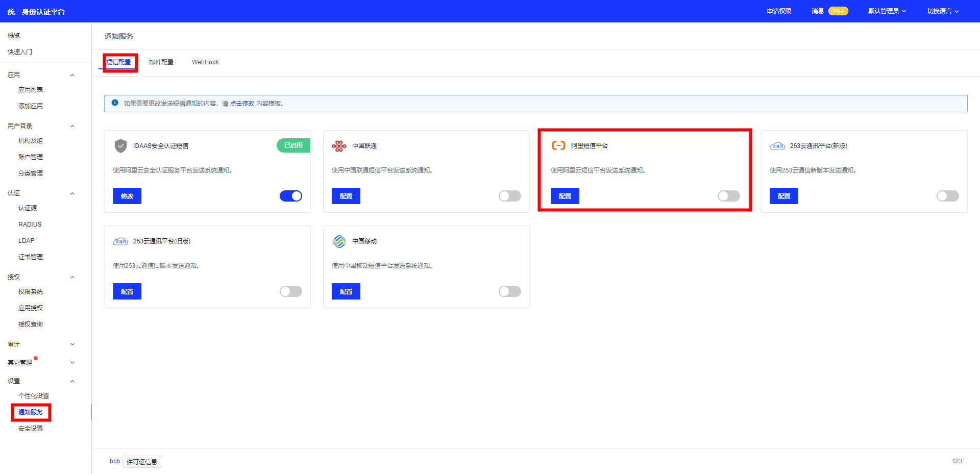Viewport: 980px width, 474px height.
Task: Click 配置 button for 阿里短信平台
Action: click(x=565, y=196)
